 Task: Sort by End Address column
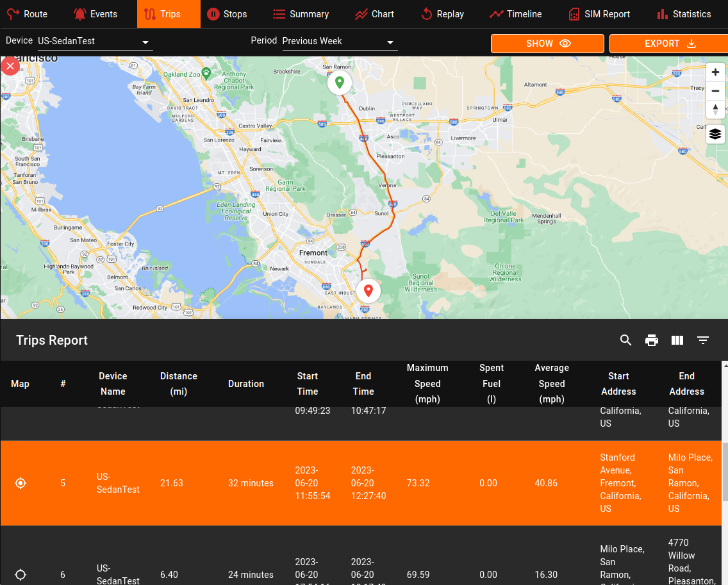tap(687, 384)
